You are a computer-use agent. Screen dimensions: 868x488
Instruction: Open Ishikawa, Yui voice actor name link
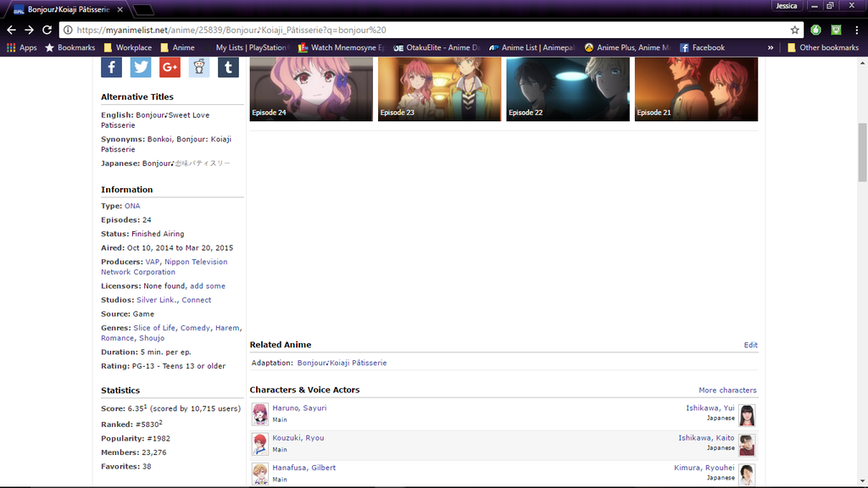click(x=710, y=408)
